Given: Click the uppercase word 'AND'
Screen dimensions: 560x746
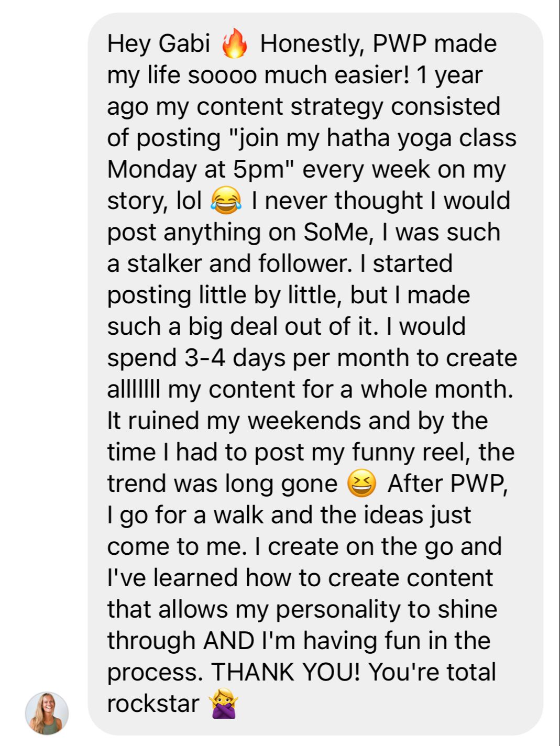Looking at the screenshot, I should 229,641.
